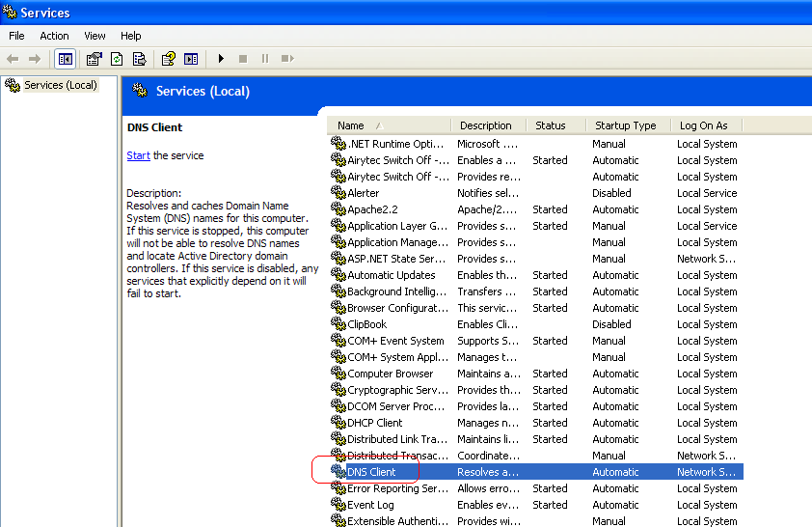Click the gear icon of COM+ Event System service
812x527 pixels.
(338, 341)
